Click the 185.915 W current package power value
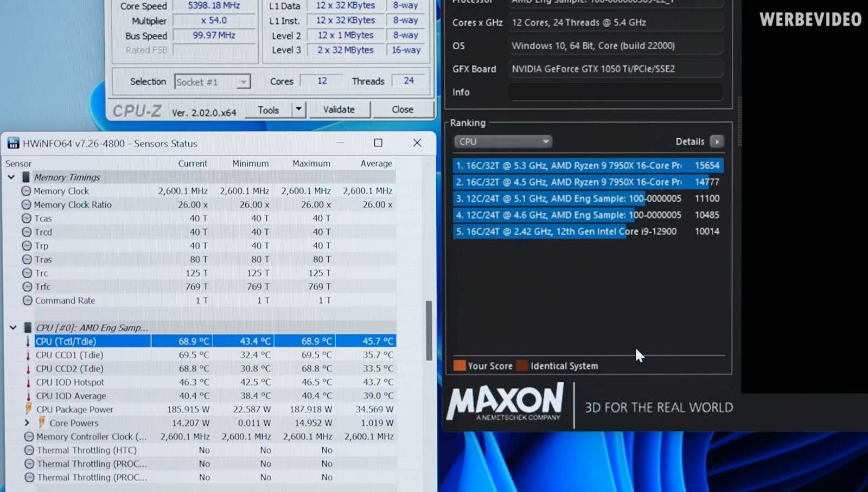The width and height of the screenshot is (868, 492). tap(188, 410)
